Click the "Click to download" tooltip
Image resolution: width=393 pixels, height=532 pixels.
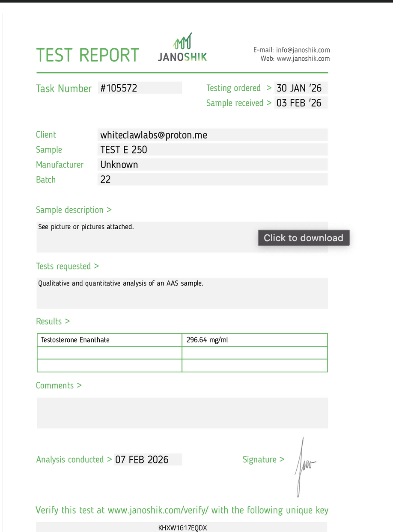pos(304,238)
